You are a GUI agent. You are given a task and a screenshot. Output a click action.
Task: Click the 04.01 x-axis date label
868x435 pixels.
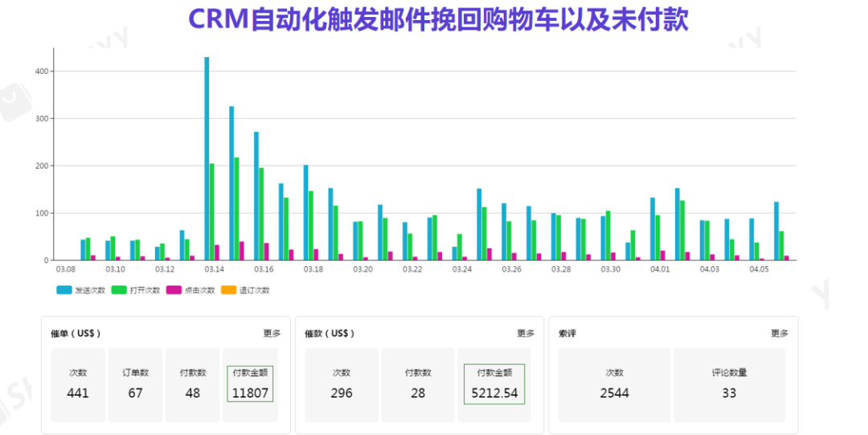point(660,269)
